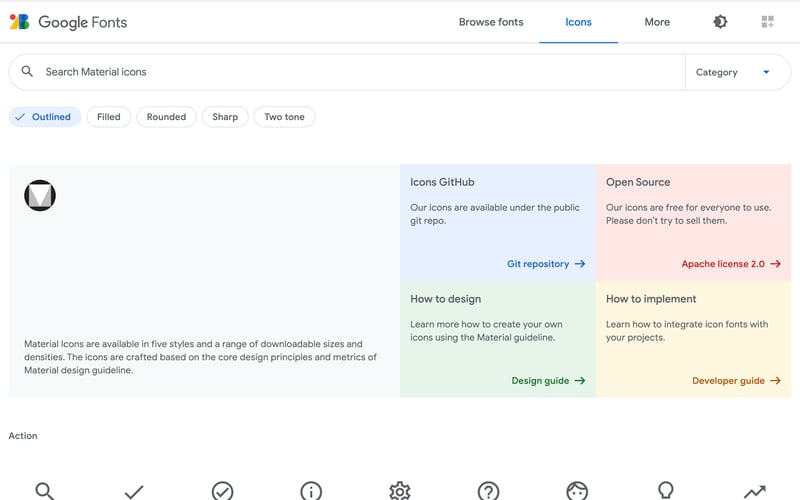The height and width of the screenshot is (500, 800).
Task: Switch to the Two tone style chip
Action: (x=284, y=117)
